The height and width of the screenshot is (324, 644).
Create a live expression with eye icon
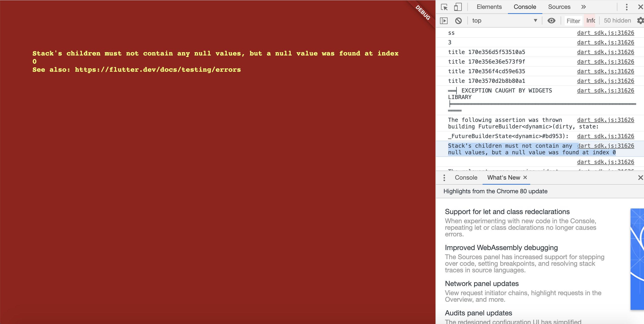[551, 21]
